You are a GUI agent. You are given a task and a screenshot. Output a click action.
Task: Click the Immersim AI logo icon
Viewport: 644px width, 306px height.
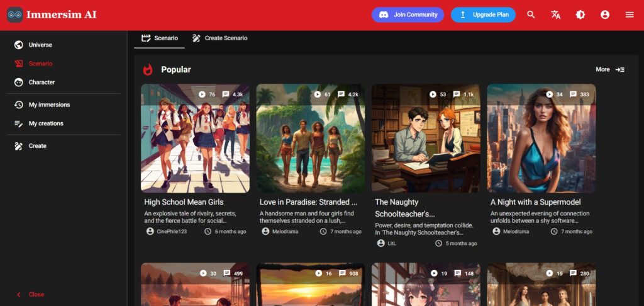pos(15,14)
